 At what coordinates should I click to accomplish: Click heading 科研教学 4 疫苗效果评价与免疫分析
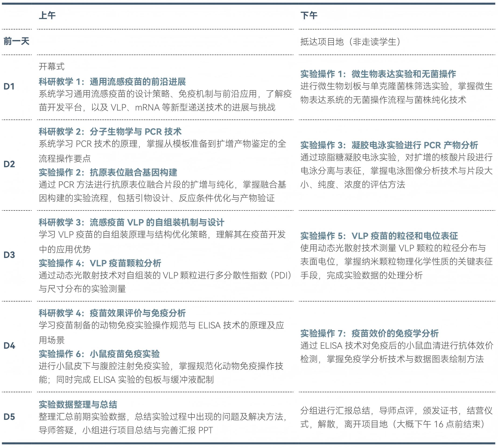coord(112,313)
